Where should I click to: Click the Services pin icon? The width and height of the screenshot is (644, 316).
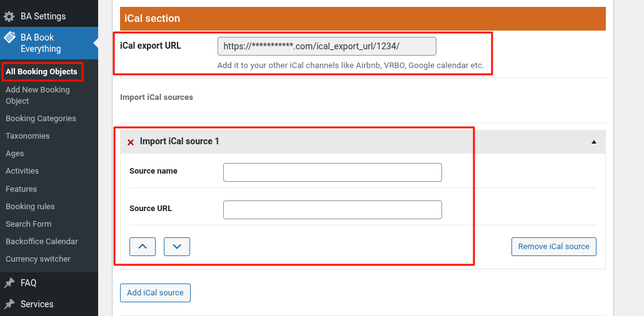click(9, 304)
